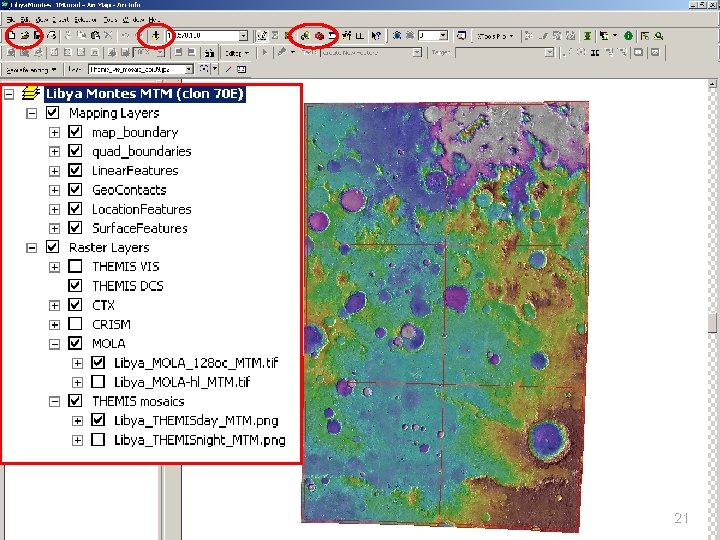Open the Georeferencing dropdown menu button
This screenshot has height=540, width=720.
coord(31,69)
